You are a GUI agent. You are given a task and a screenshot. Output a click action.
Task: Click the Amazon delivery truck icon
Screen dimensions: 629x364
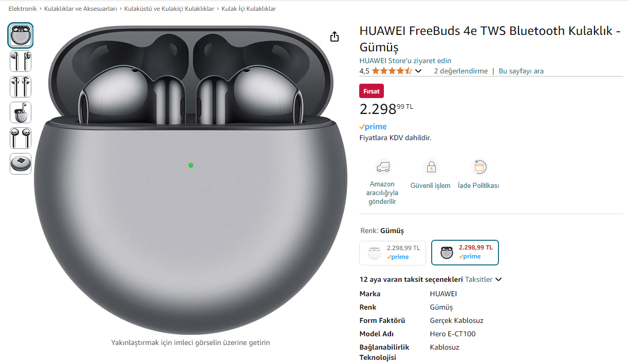[382, 167]
